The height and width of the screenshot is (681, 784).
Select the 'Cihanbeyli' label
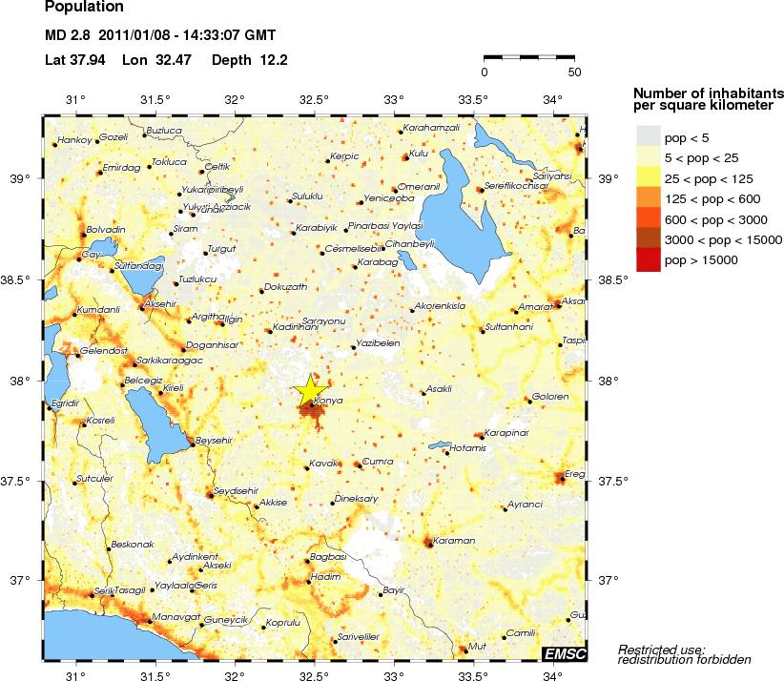(409, 244)
